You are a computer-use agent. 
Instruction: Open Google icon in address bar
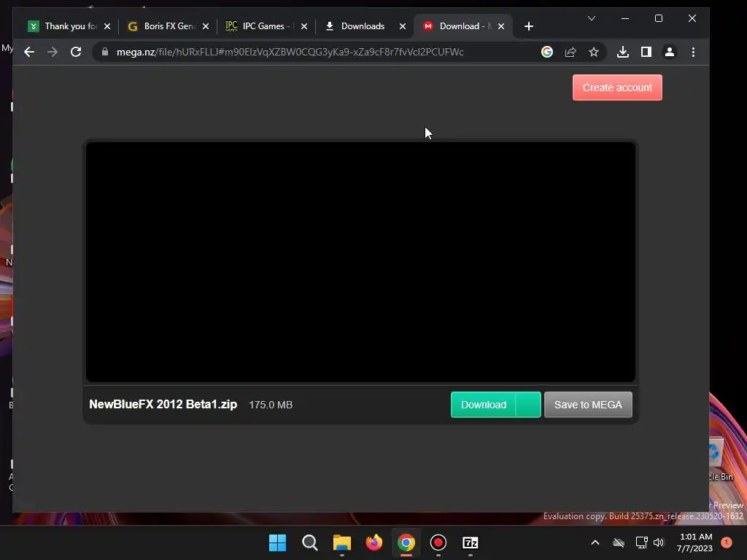[x=547, y=52]
